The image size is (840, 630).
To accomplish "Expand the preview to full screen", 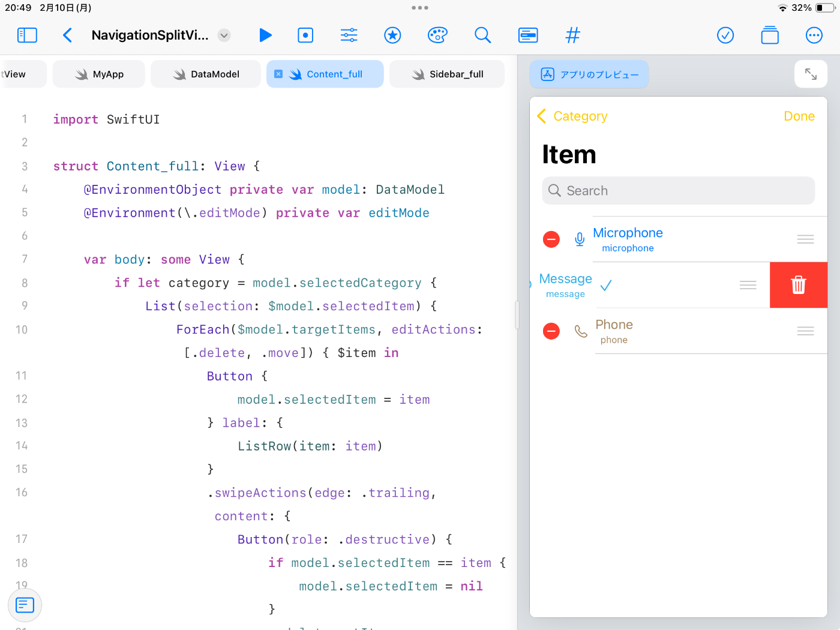I will [811, 74].
